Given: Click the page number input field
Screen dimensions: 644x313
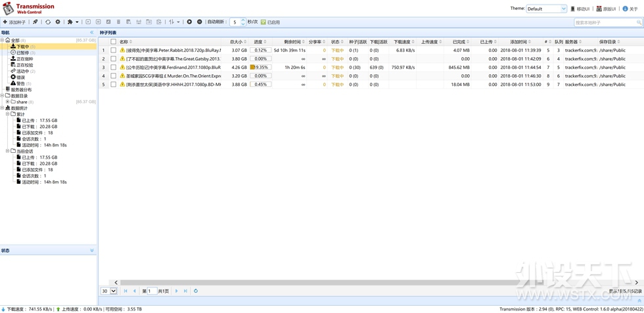Looking at the screenshot, I should (152, 291).
